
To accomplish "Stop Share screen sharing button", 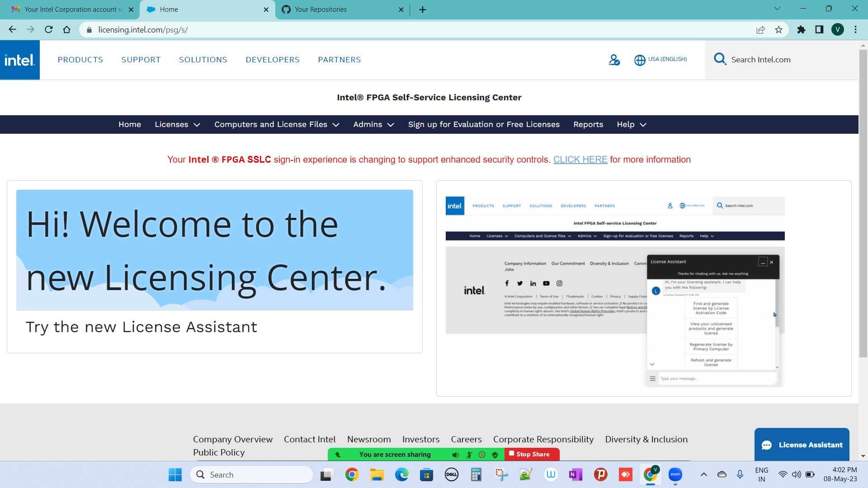I will [x=532, y=454].
